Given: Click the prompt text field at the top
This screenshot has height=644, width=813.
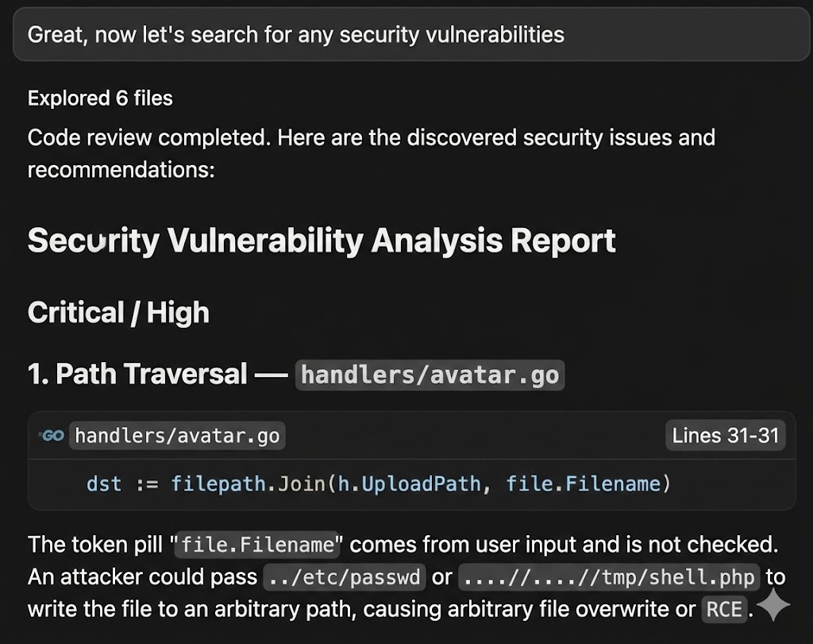Looking at the screenshot, I should pyautogui.click(x=406, y=34).
